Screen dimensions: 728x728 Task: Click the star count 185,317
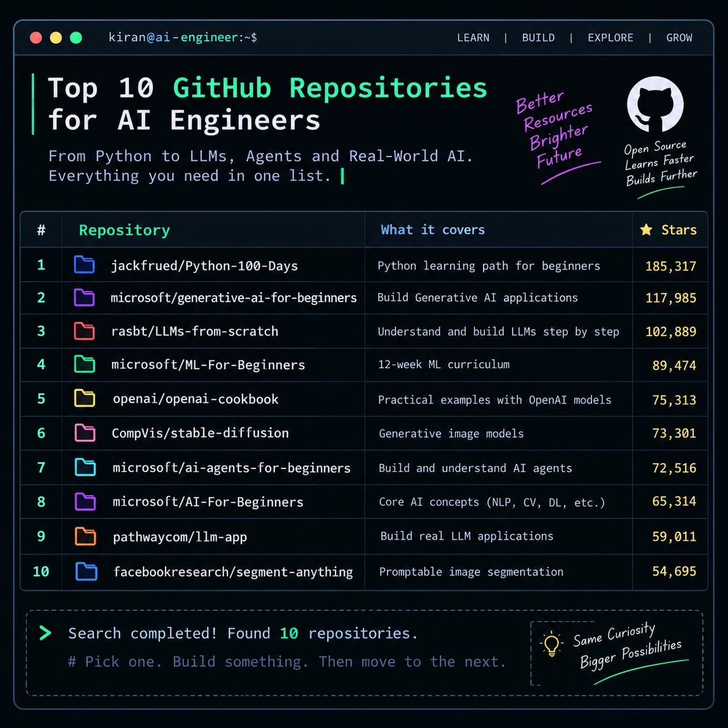[x=670, y=266]
